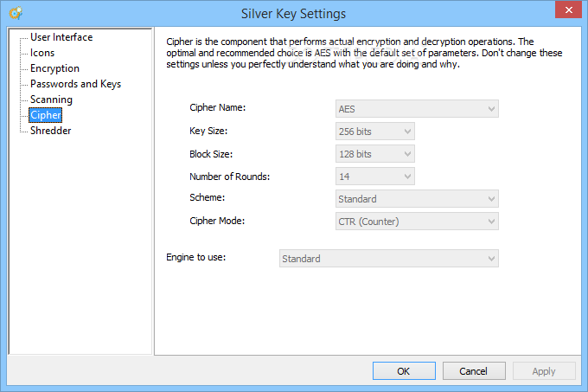Click the Cipher description paragraph text
588x392 pixels.
pos(364,53)
